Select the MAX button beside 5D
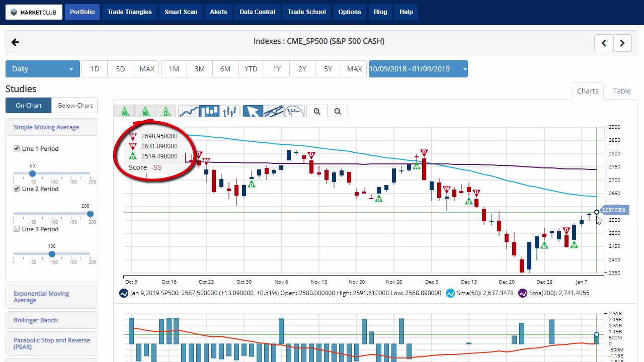Viewport: 644px width, 362px height. [147, 69]
